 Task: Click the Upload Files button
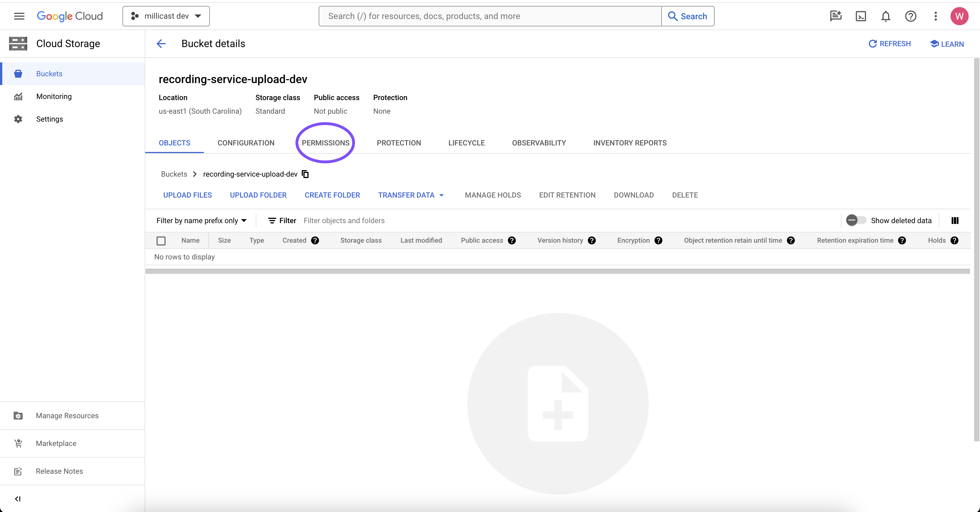187,195
